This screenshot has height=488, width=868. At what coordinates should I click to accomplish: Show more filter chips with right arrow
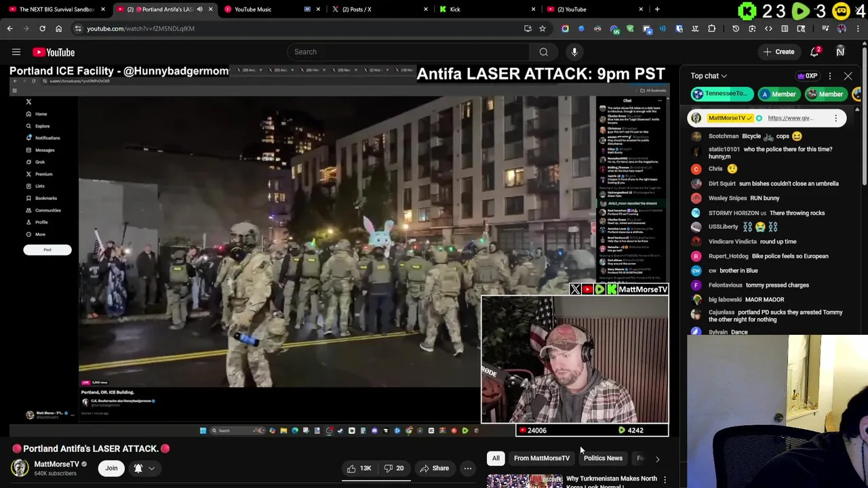point(657,459)
